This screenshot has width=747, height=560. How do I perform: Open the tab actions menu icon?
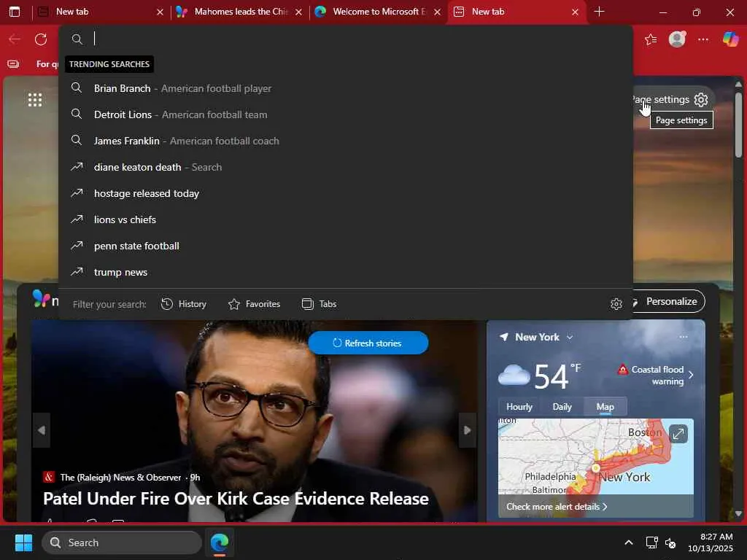[15, 12]
